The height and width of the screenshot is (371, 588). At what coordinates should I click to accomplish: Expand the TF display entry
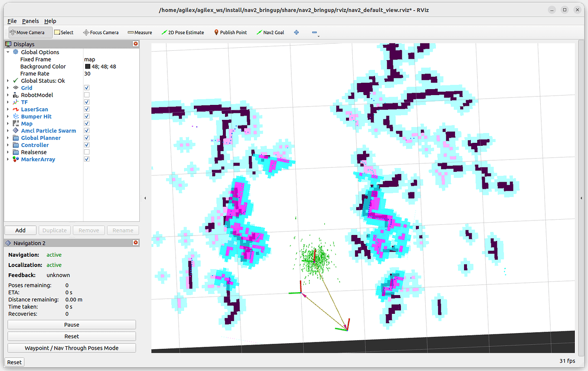tap(8, 102)
